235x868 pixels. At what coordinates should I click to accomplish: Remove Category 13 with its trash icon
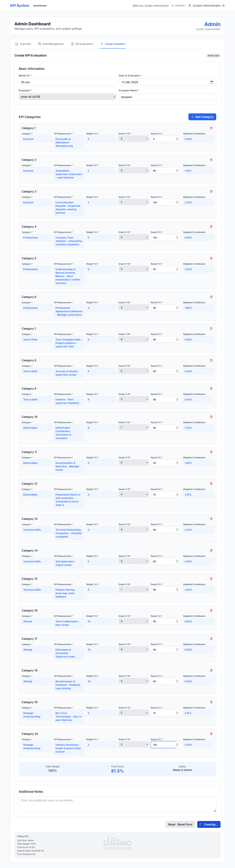(211, 519)
